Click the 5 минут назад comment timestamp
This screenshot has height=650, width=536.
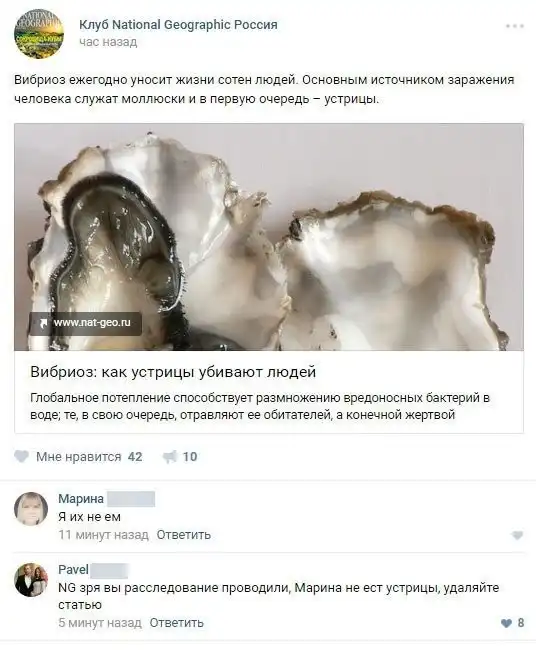tap(100, 623)
